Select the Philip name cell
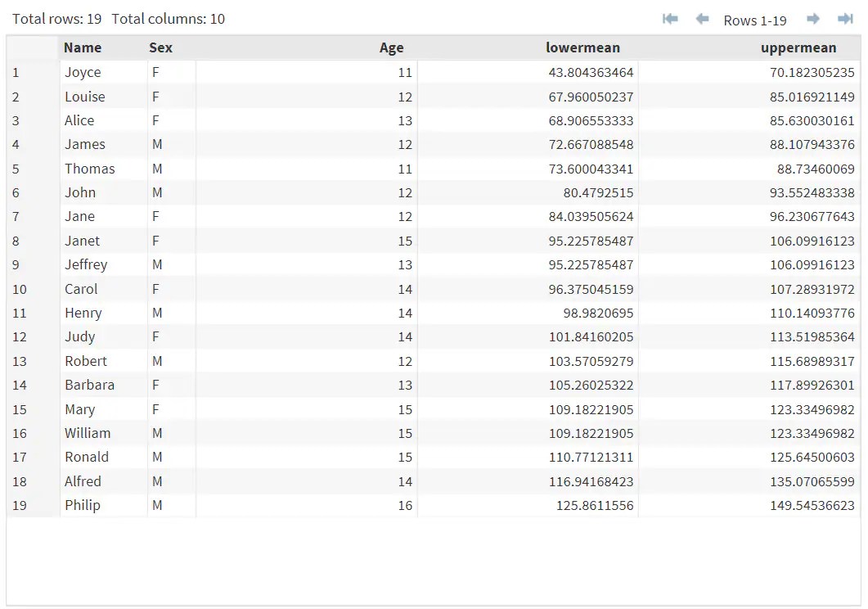868x609 pixels. (104, 506)
